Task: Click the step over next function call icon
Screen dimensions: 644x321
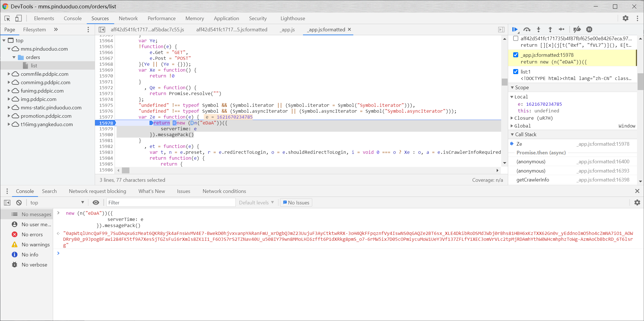Action: (x=527, y=29)
